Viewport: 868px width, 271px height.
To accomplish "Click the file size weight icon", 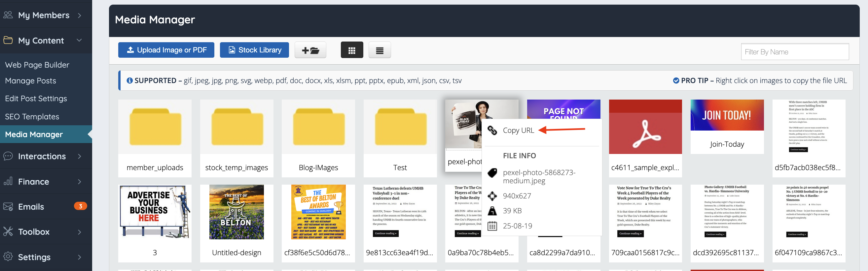I will pos(492,211).
